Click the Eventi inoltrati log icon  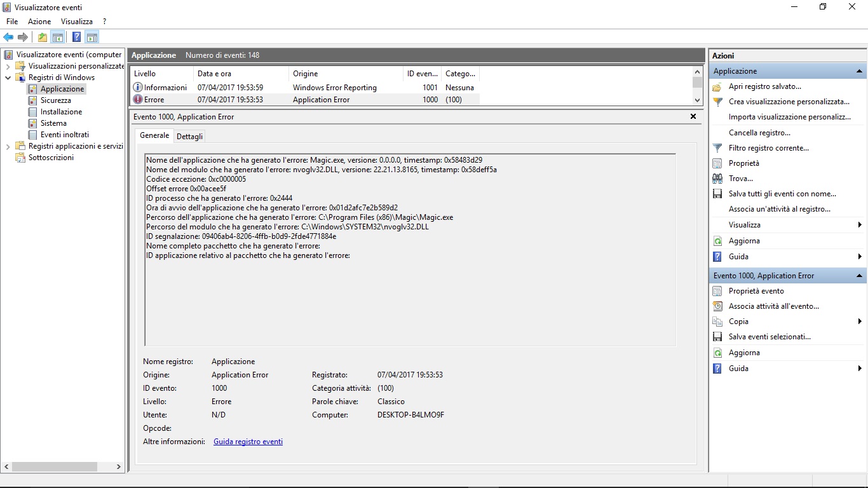pyautogui.click(x=32, y=135)
